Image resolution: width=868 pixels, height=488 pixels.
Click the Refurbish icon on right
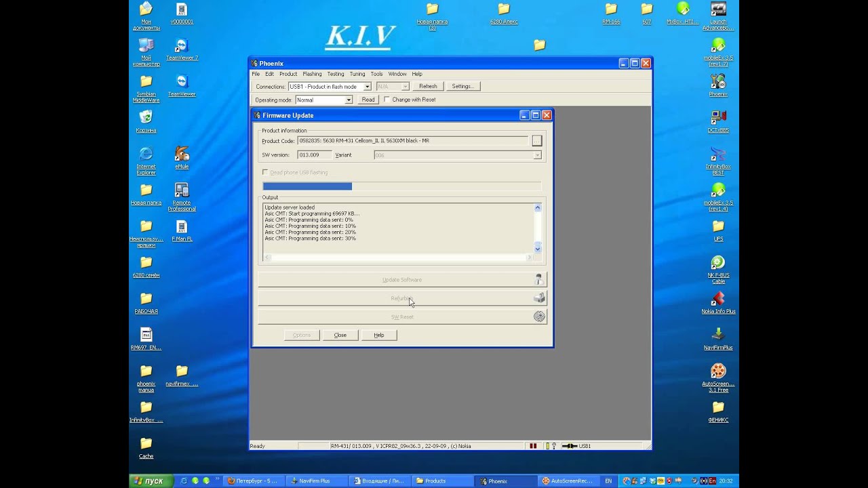point(539,298)
